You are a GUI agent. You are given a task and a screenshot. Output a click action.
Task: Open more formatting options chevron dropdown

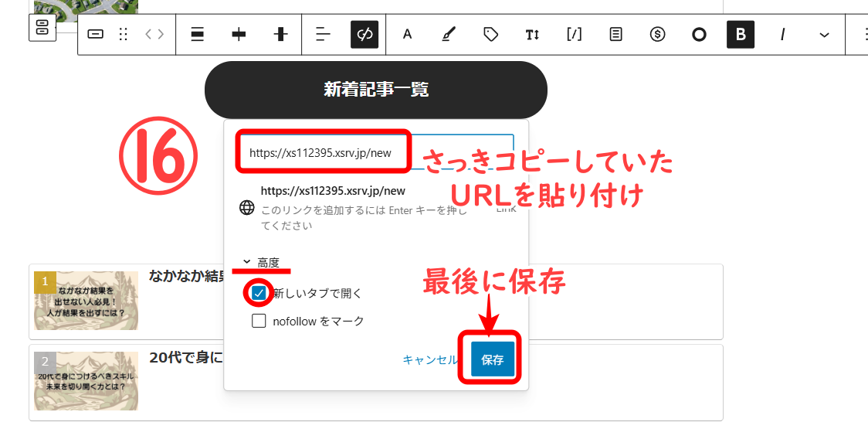click(x=824, y=35)
